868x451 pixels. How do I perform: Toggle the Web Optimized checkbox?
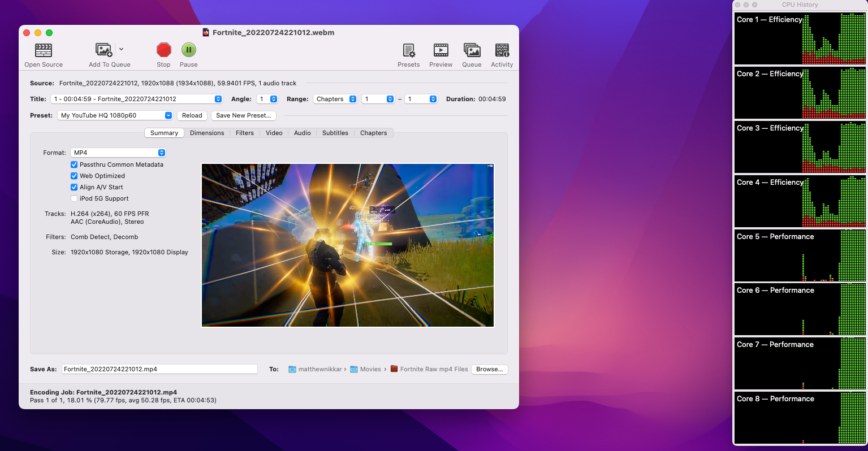pos(74,176)
